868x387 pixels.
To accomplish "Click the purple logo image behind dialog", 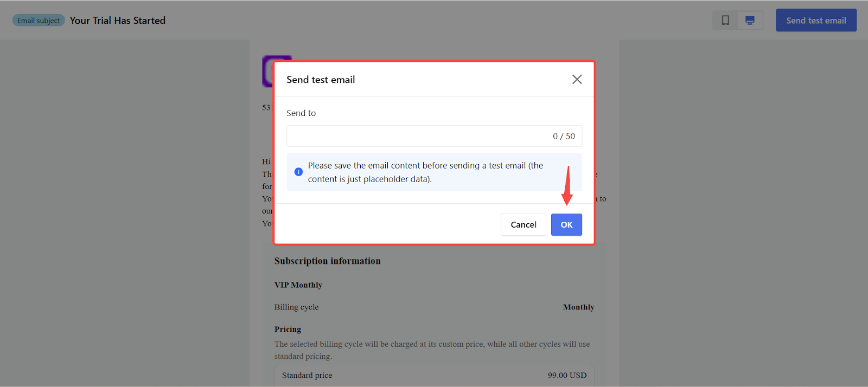I will [267, 71].
